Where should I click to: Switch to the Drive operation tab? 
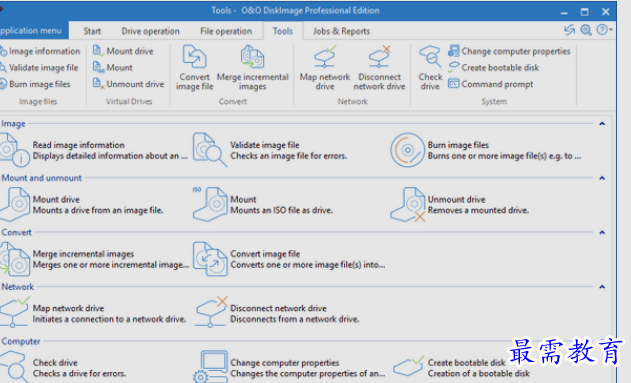pyautogui.click(x=151, y=31)
